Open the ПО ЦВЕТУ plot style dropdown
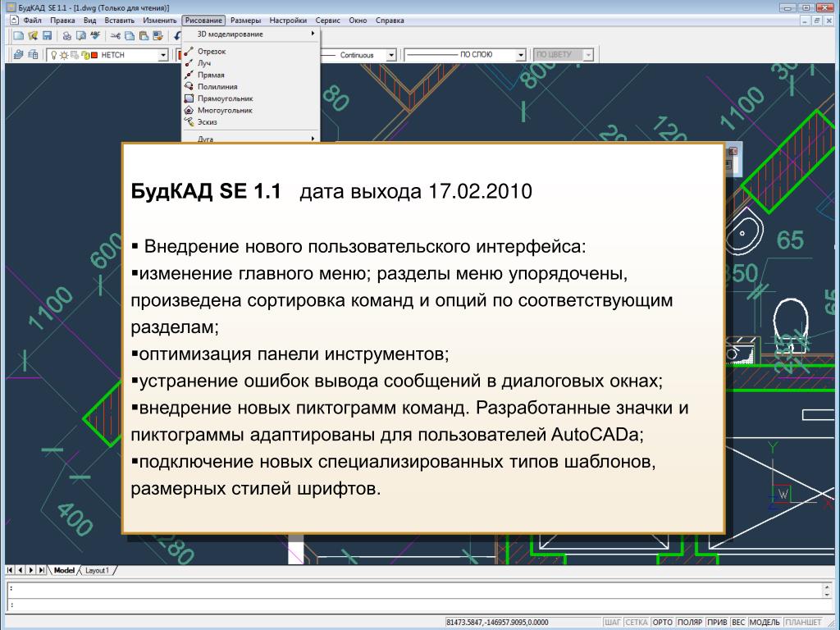This screenshot has height=630, width=840. tap(589, 55)
